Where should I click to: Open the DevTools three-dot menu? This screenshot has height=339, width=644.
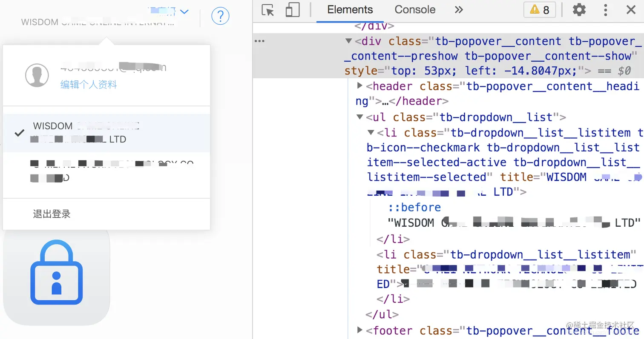(x=605, y=10)
